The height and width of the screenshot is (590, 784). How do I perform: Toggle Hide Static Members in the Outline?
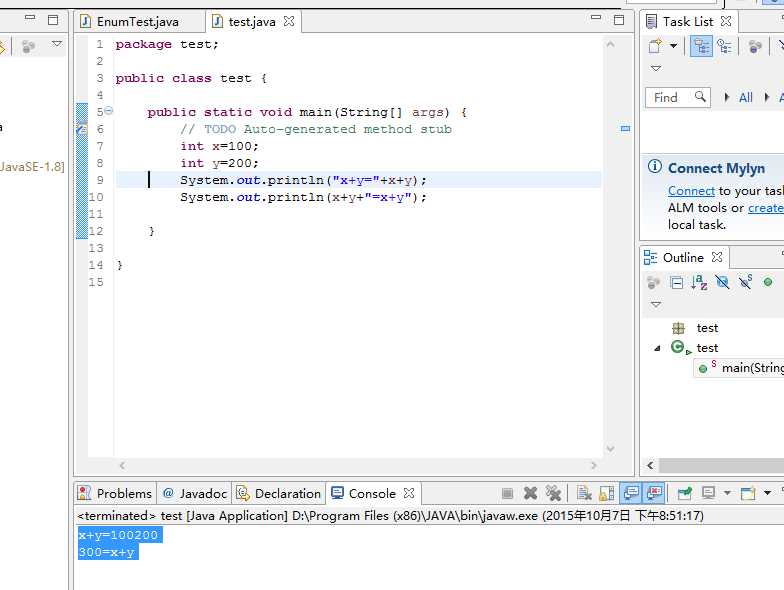point(745,282)
